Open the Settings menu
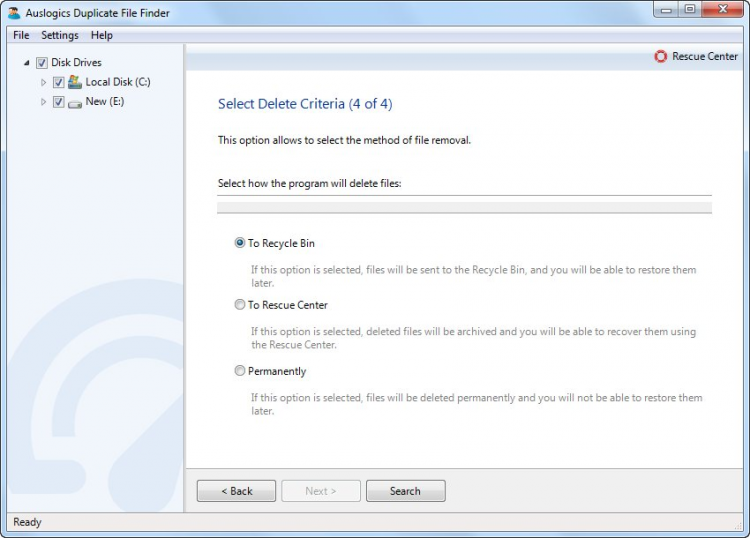The height and width of the screenshot is (538, 750). point(60,35)
